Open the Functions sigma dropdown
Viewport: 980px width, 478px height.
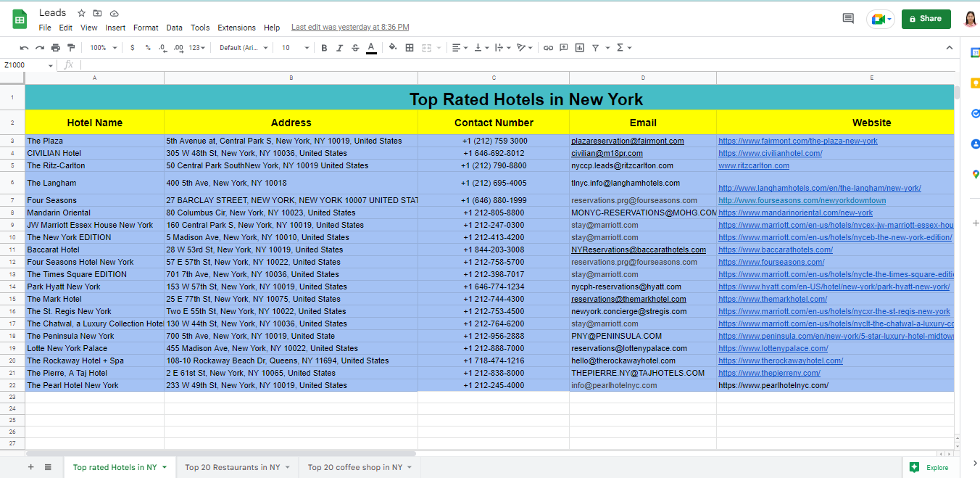tap(623, 48)
